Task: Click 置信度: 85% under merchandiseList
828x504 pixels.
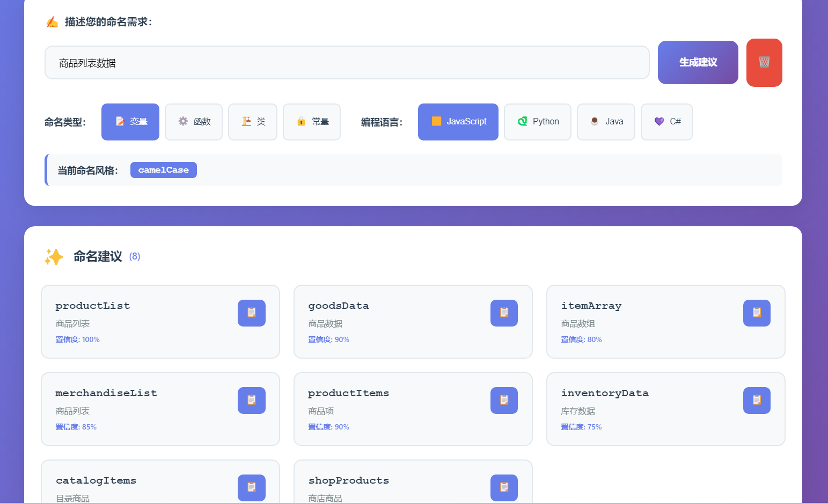Action: [76, 427]
